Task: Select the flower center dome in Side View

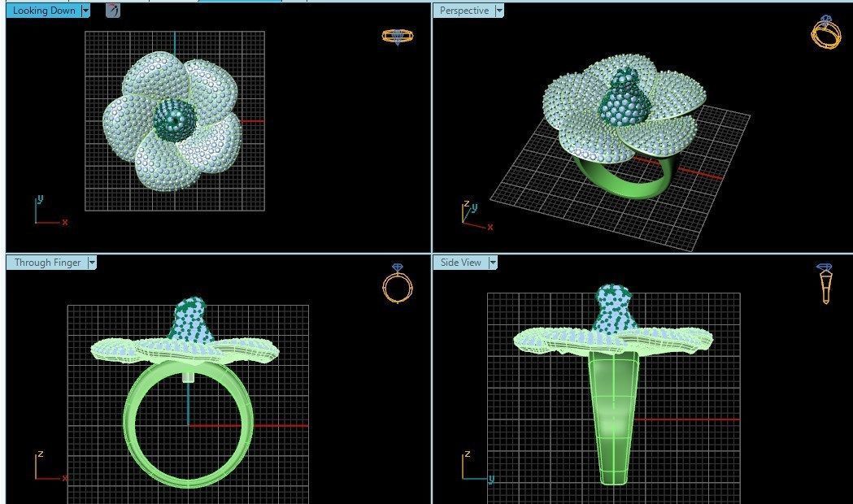Action: (614, 309)
